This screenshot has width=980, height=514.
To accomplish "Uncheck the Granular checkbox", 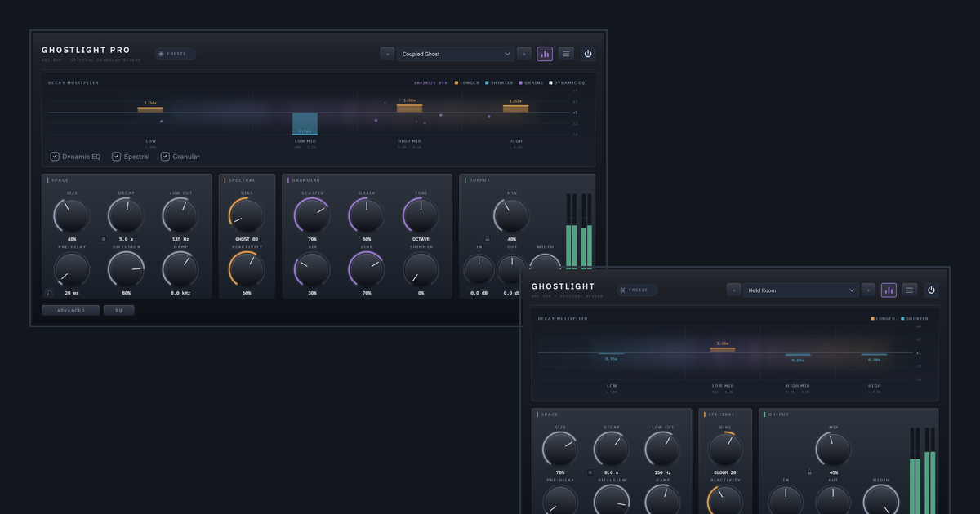I will [x=165, y=156].
